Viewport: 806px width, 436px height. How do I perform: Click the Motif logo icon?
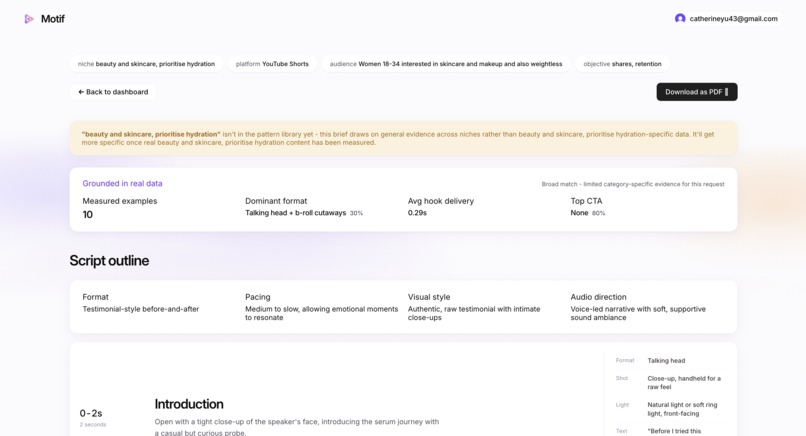point(29,19)
